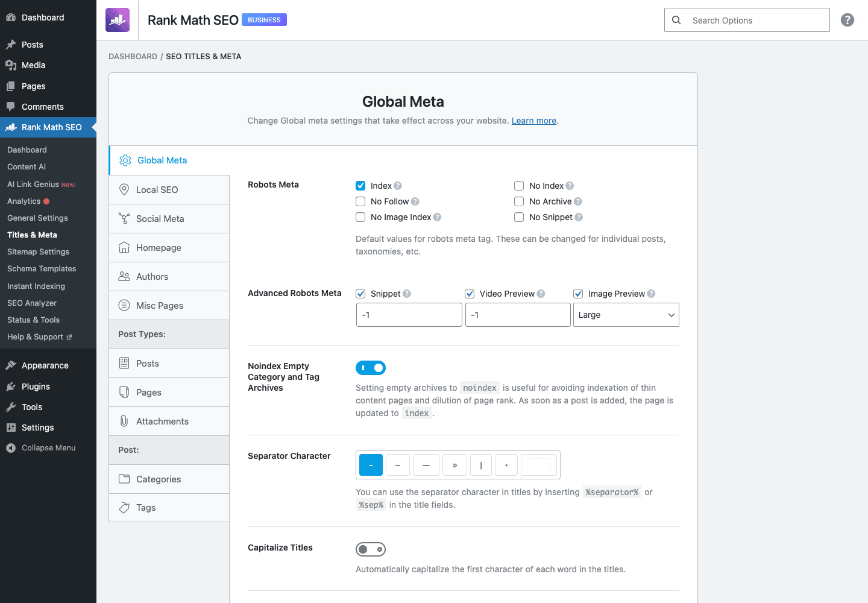Click the DASHBOARD breadcrumb link

pyautogui.click(x=133, y=56)
